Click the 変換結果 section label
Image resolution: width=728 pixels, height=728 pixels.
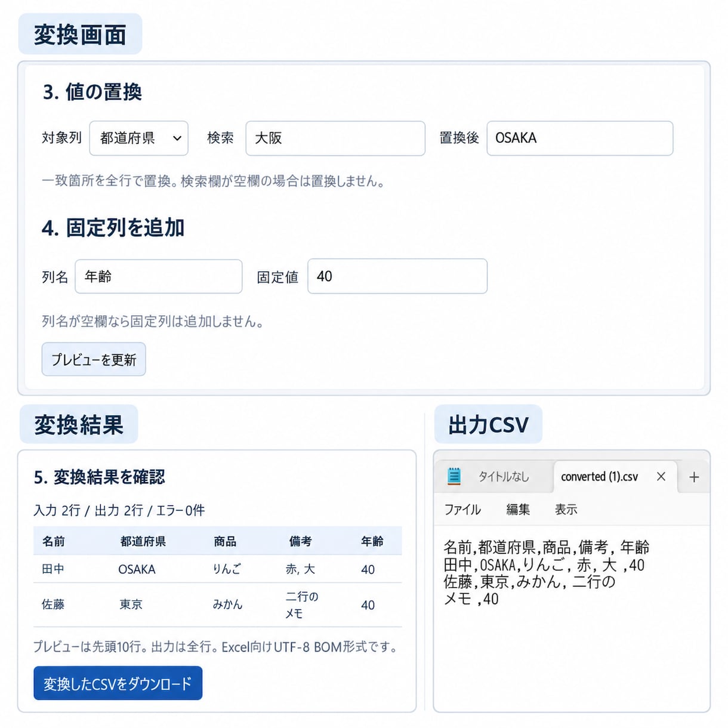[x=78, y=425]
